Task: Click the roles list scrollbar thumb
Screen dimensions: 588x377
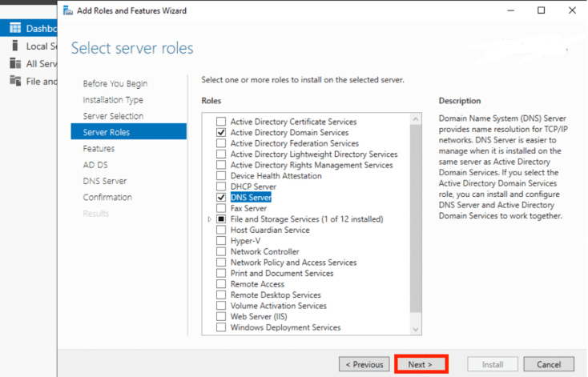Action: (x=416, y=219)
